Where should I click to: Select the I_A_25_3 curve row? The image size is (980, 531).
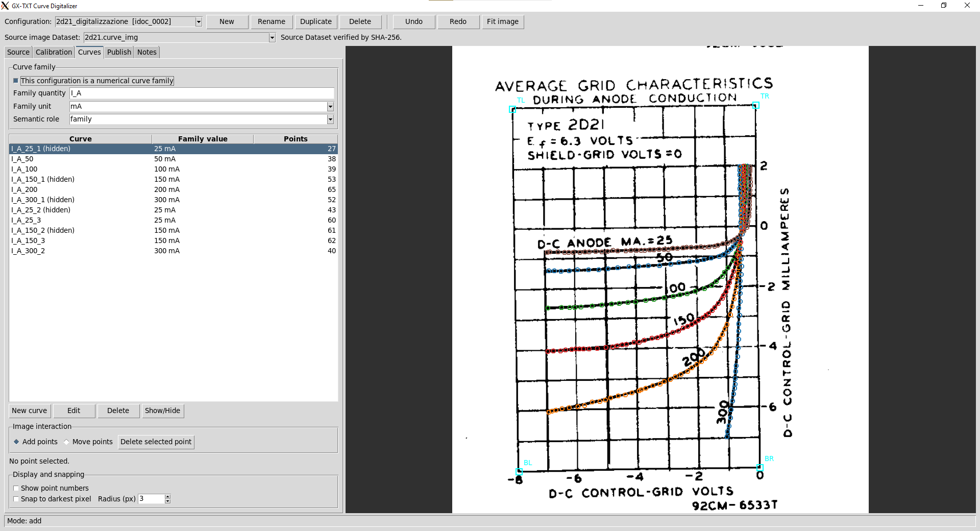tap(174, 220)
